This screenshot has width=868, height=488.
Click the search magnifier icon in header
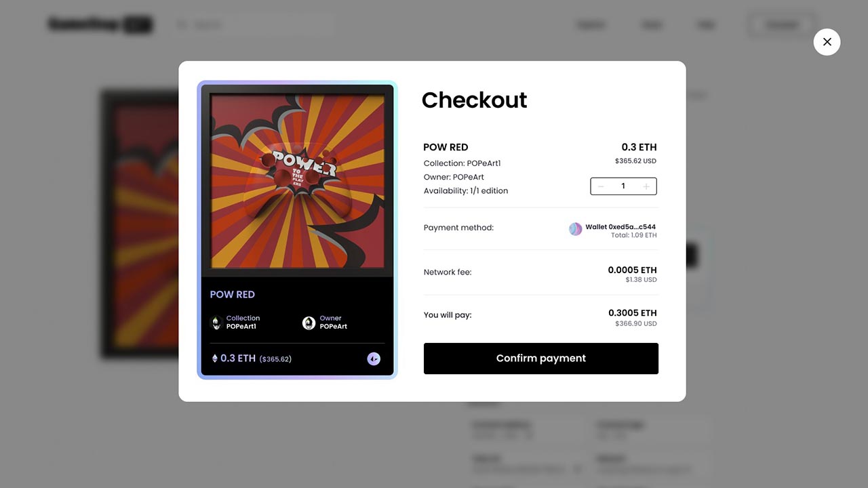coord(182,25)
